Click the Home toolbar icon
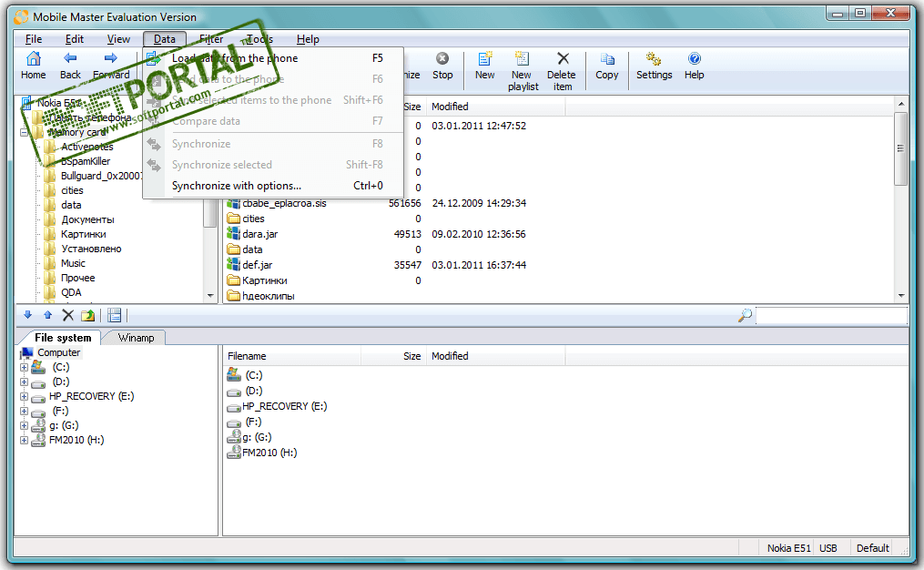Screen dimensions: 924x570 pos(34,59)
